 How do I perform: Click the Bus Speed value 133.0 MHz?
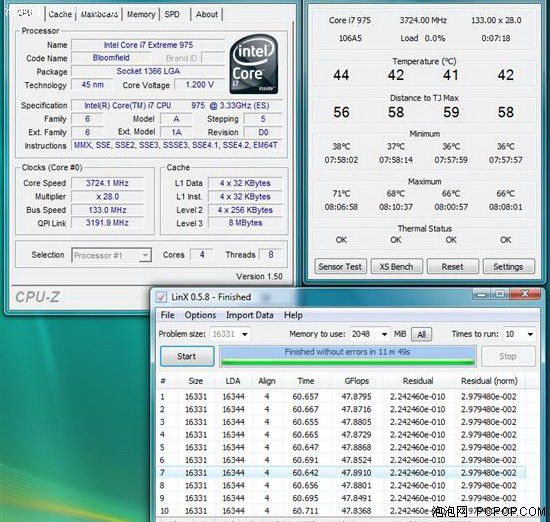[x=107, y=210]
